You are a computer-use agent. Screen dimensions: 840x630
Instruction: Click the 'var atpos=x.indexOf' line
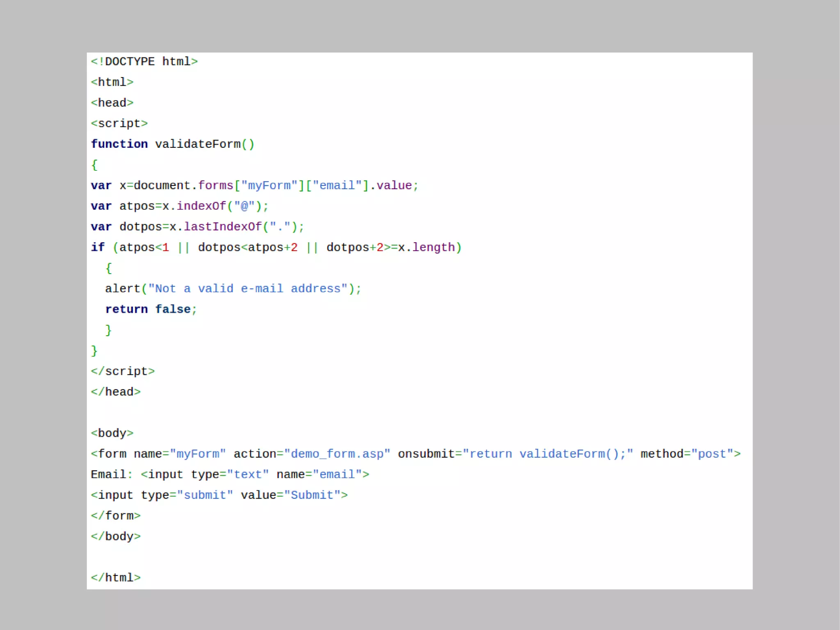180,206
